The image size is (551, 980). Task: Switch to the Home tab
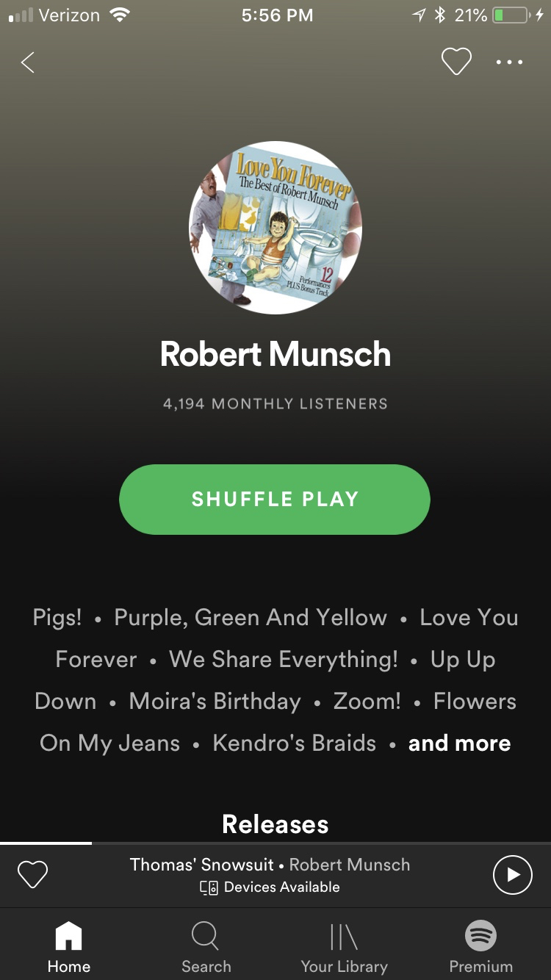68,948
